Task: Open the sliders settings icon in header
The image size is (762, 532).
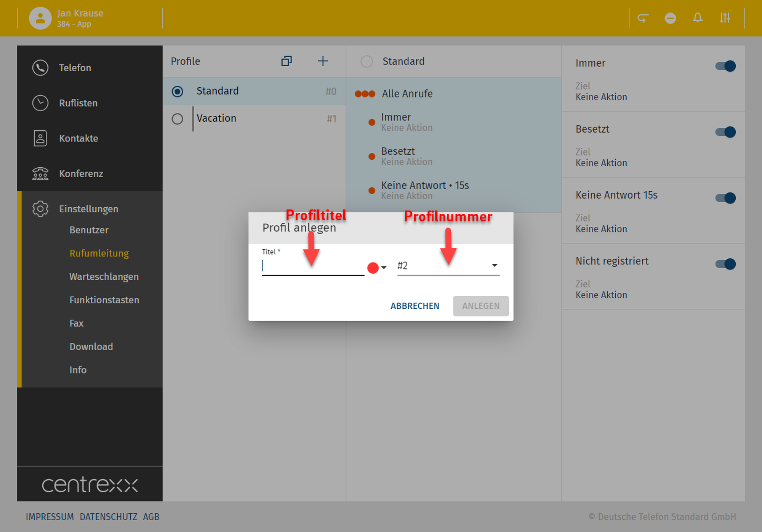Action: pyautogui.click(x=725, y=18)
